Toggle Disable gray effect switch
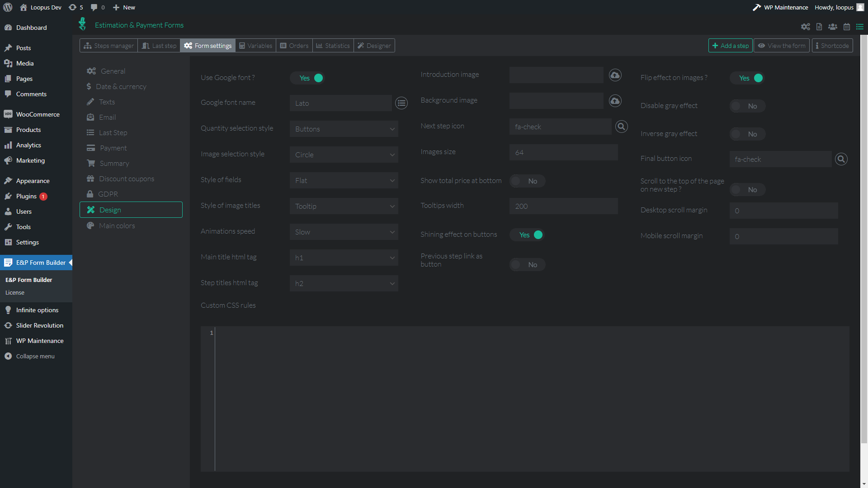The width and height of the screenshot is (868, 488). click(x=747, y=106)
